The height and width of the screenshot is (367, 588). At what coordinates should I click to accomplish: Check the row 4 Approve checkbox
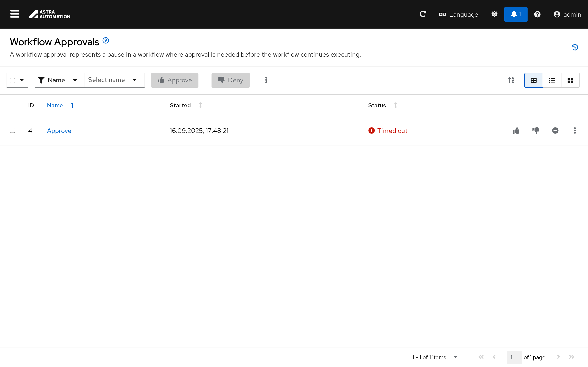click(12, 130)
